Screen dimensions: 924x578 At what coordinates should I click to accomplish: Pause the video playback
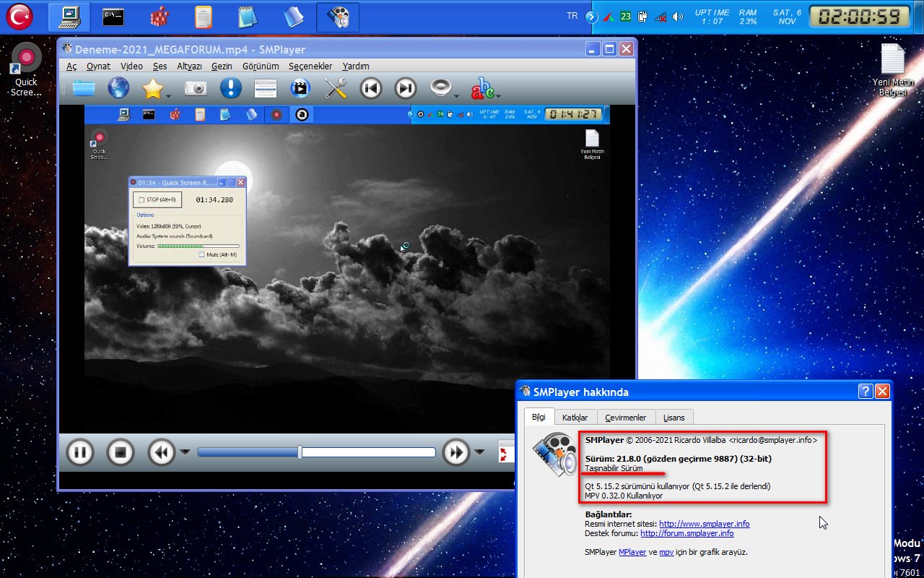click(80, 453)
